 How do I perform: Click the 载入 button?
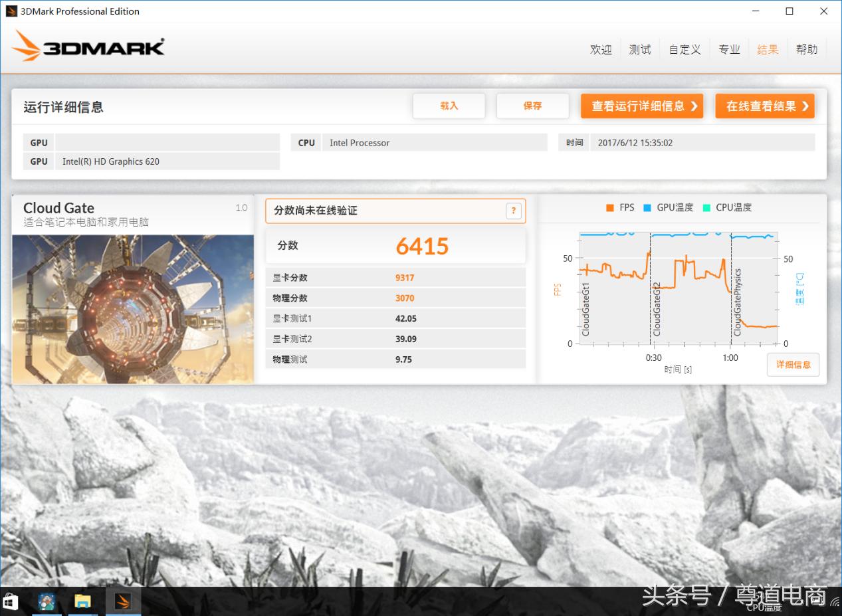click(x=449, y=106)
